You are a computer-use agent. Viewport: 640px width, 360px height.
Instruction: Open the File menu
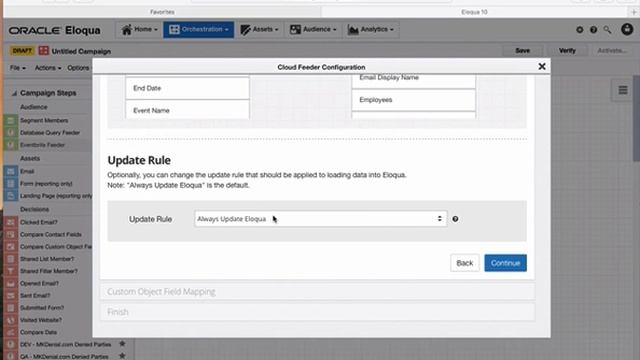(18, 68)
